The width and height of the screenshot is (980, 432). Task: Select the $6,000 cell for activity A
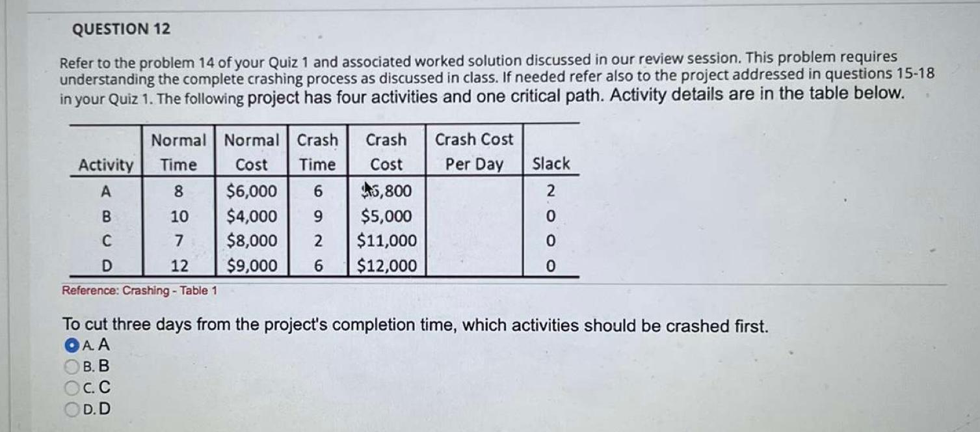(251, 191)
